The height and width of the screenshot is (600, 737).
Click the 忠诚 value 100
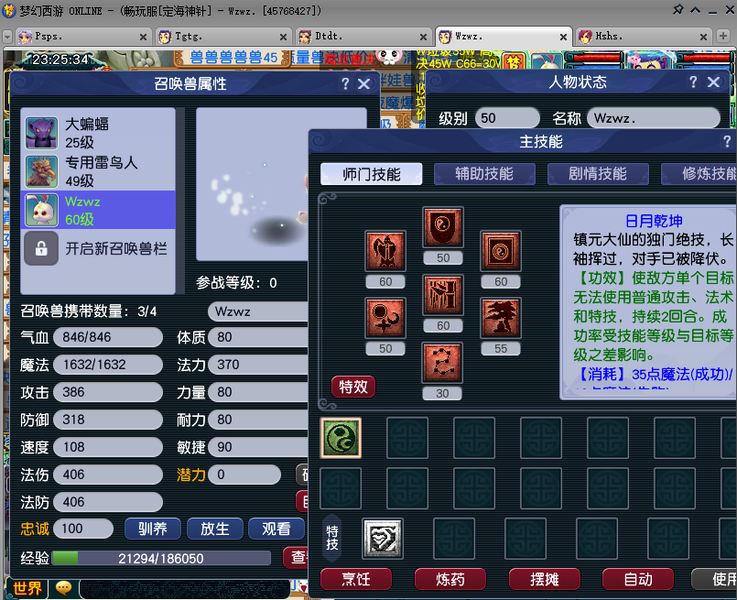(83, 529)
